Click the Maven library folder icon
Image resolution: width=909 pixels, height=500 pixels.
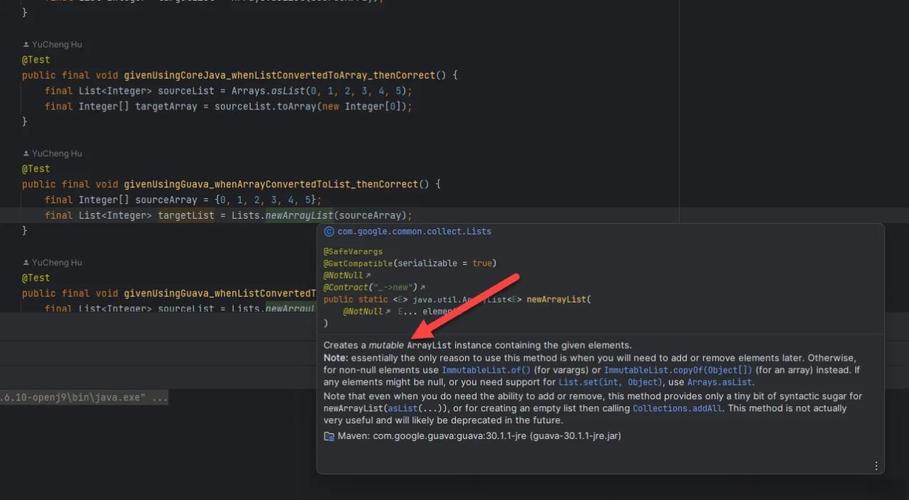pos(329,436)
